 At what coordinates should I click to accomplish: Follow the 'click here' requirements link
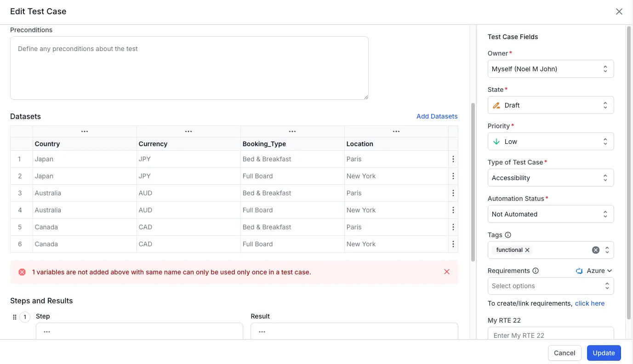click(x=589, y=303)
